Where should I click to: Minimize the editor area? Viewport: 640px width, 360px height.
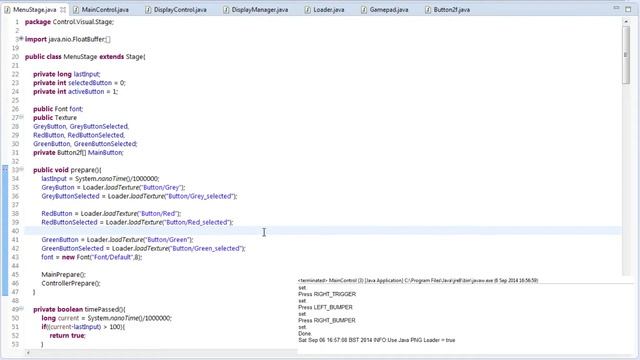tap(616, 8)
